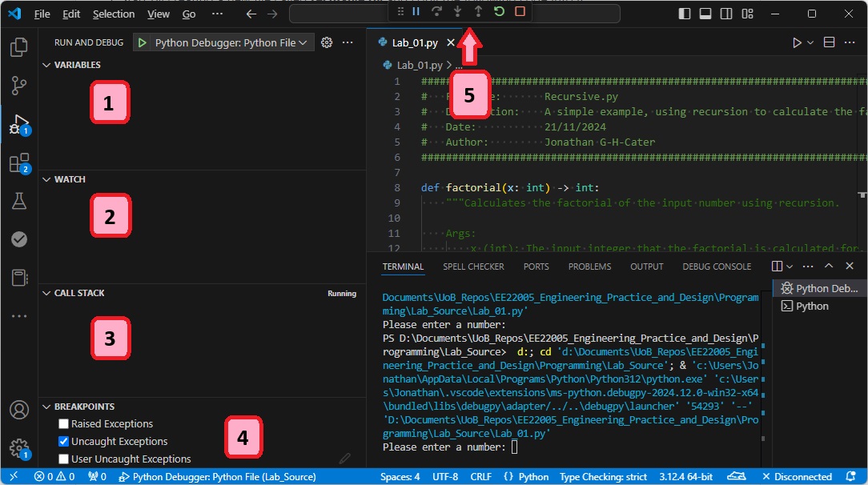Uncheck Uncaught Exceptions breakpoint
868x485 pixels.
(64, 442)
